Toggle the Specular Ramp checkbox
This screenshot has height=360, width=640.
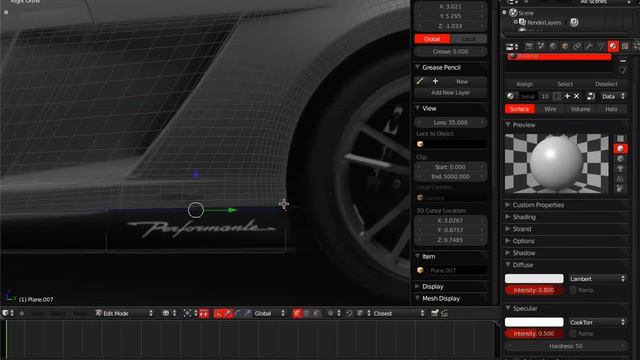(573, 333)
